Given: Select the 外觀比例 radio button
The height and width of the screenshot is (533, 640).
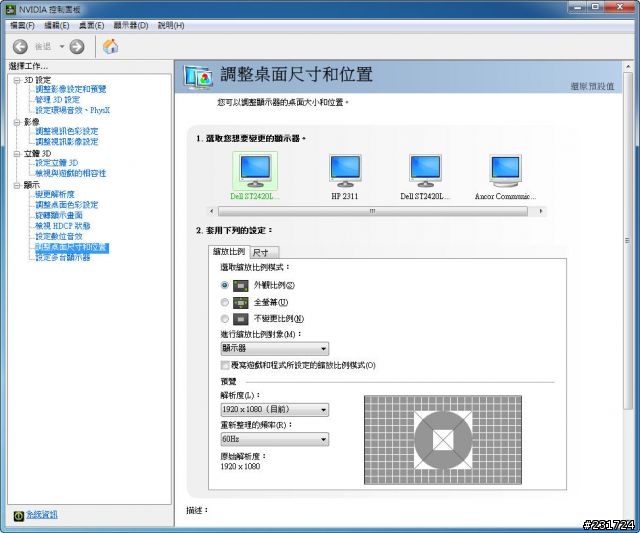Looking at the screenshot, I should coord(224,285).
